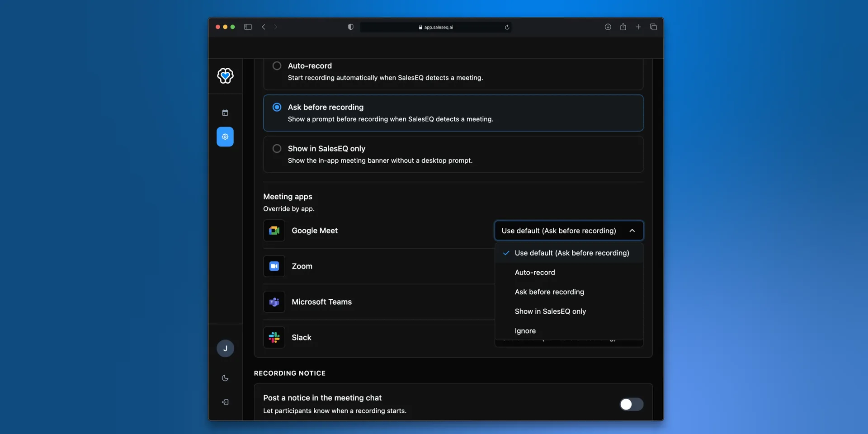Click the Microsoft Teams app icon
The image size is (868, 434).
pos(274,302)
